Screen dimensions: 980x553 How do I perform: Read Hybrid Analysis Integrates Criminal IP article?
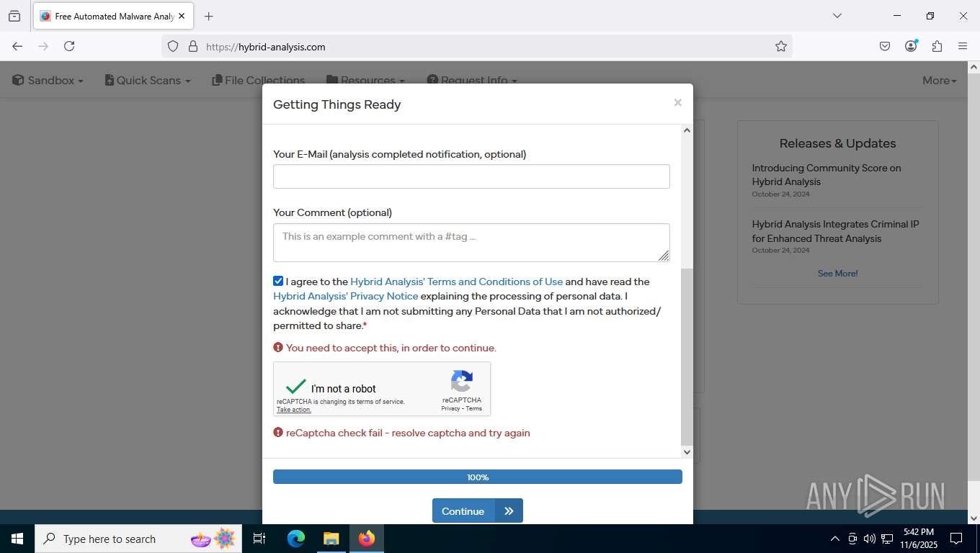point(835,231)
